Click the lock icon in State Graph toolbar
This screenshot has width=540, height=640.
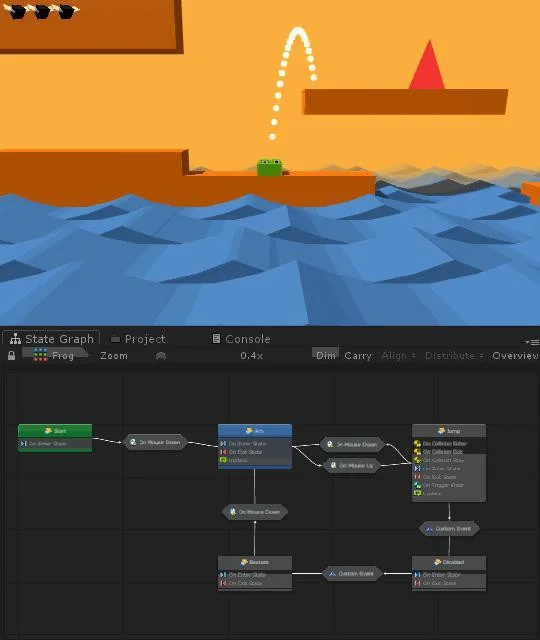tap(11, 356)
